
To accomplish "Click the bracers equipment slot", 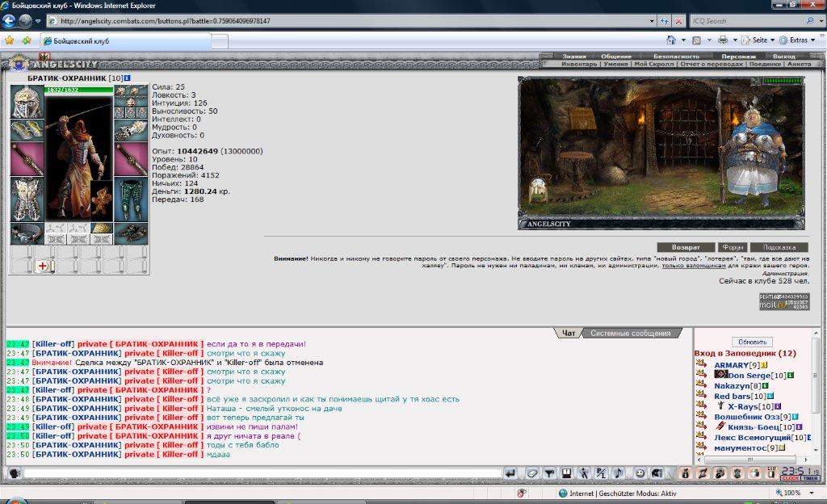I will (27, 130).
